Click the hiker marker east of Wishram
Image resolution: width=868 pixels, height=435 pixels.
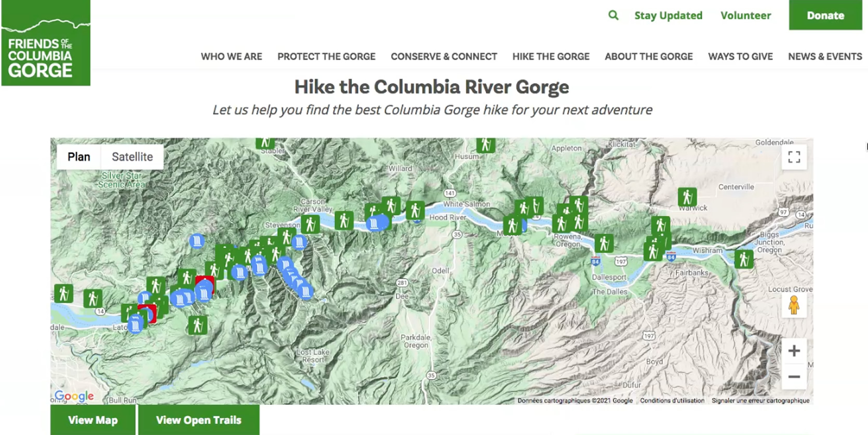click(x=743, y=259)
